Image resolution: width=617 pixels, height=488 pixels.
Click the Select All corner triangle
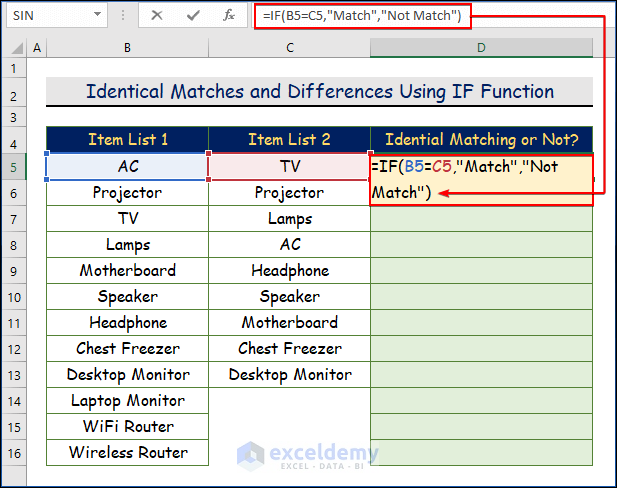click(x=14, y=48)
